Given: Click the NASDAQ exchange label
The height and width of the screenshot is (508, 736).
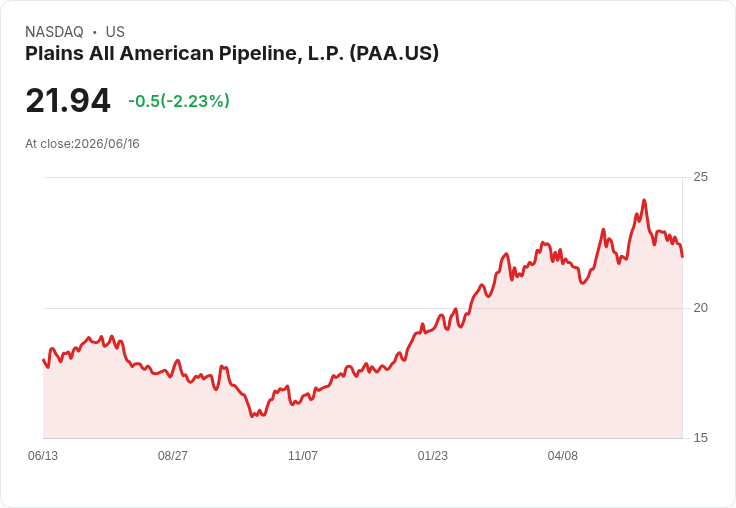Looking at the screenshot, I should click(54, 32).
